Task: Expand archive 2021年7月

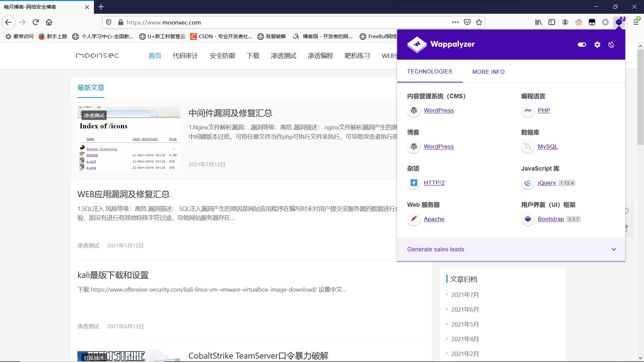Action: (465, 295)
